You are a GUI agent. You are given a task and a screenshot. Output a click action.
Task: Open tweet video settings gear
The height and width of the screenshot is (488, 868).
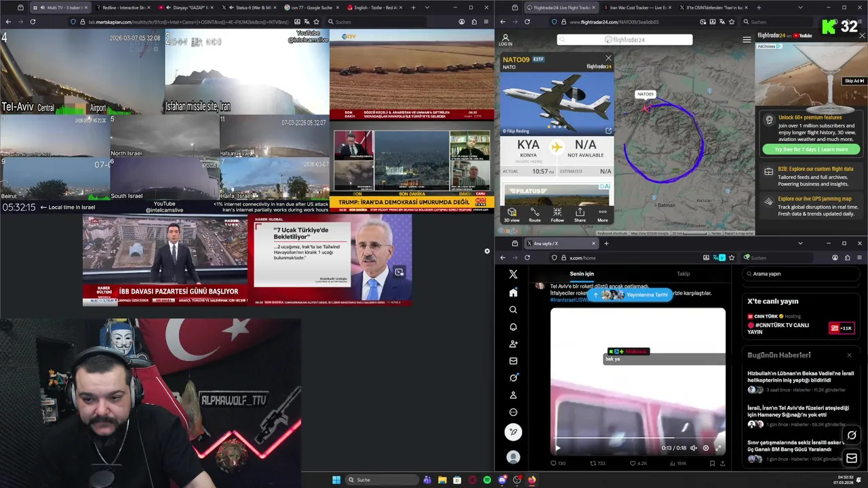tap(706, 448)
